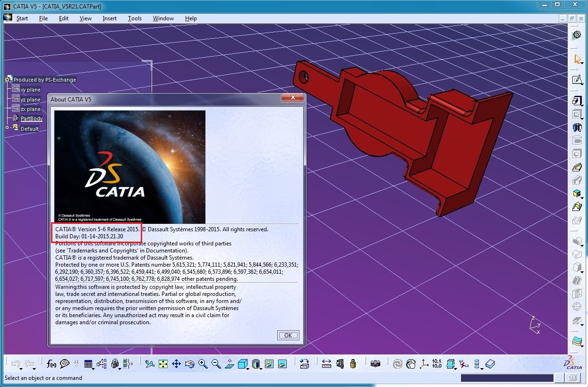Activate the Pan view tool
Screen dimensions: 588x387
click(176, 364)
